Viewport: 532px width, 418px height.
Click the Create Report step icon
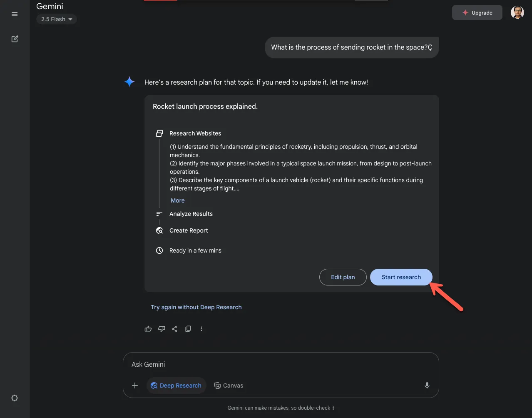coord(159,230)
